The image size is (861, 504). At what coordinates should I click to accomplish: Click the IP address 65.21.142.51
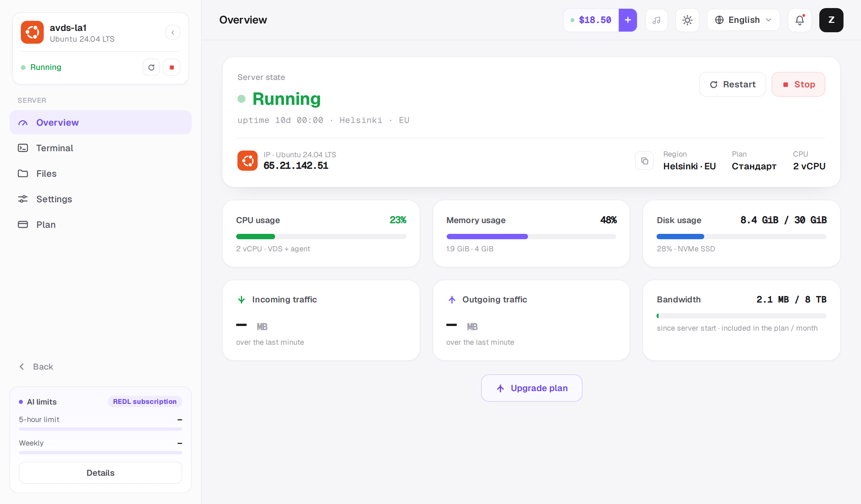pyautogui.click(x=296, y=166)
